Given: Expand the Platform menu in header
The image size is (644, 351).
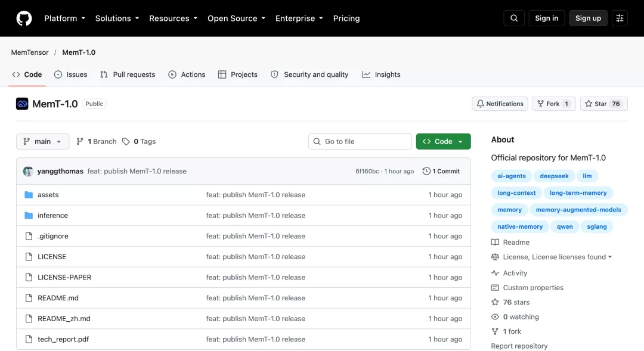Looking at the screenshot, I should point(65,18).
